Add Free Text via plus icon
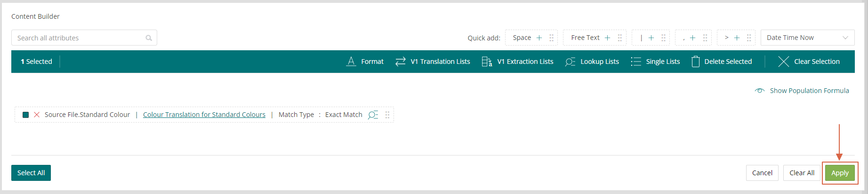This screenshot has width=868, height=194. click(607, 38)
